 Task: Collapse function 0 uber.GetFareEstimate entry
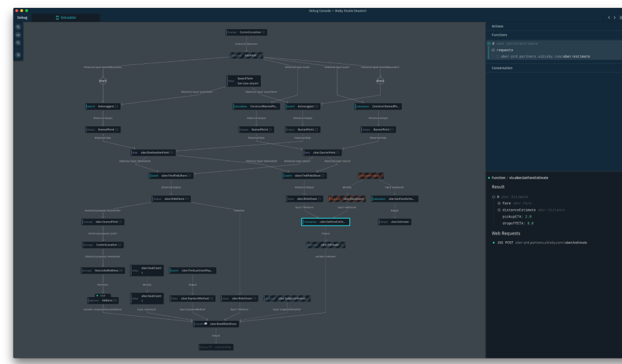[489, 44]
